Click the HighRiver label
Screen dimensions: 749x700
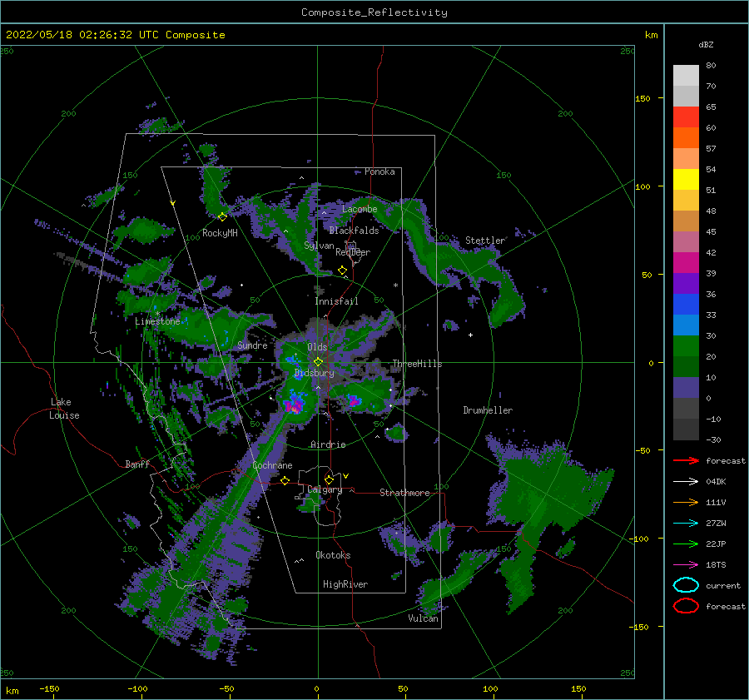coord(345,584)
